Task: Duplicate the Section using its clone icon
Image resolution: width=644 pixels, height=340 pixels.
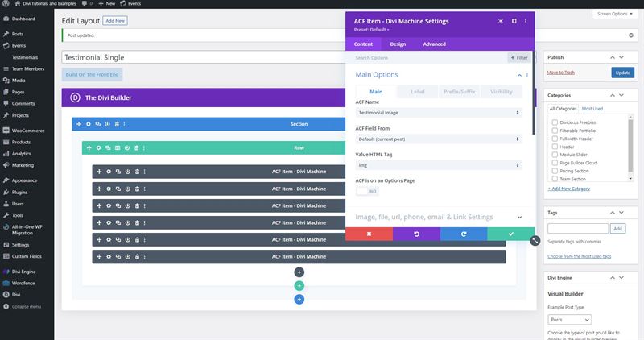Action: (97, 124)
